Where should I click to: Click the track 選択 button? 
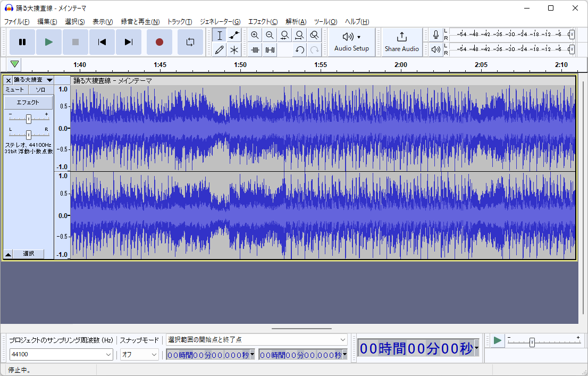click(29, 254)
